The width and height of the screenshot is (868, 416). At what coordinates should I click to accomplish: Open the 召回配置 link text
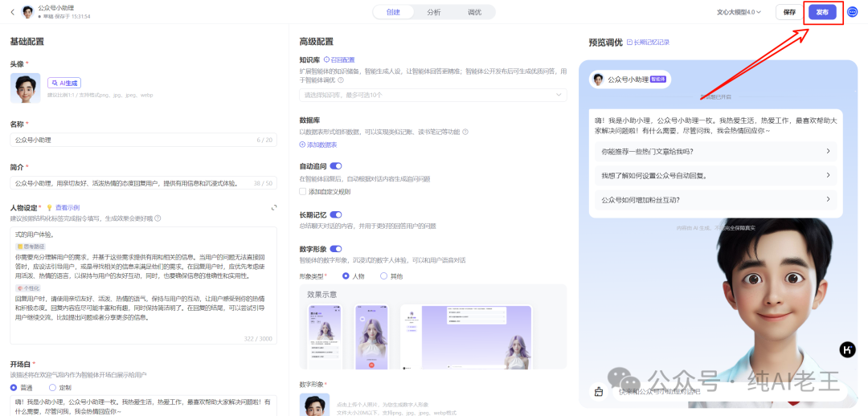(342, 59)
